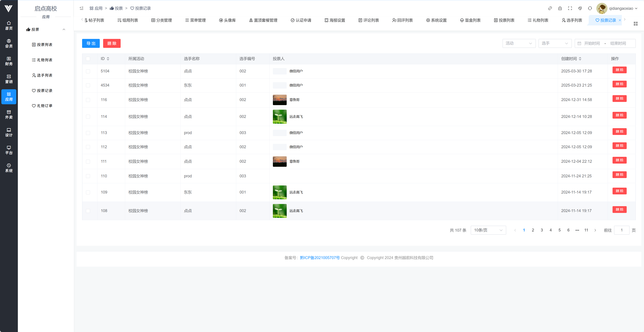
Task: Click the blue 导出 button
Action: [x=91, y=43]
